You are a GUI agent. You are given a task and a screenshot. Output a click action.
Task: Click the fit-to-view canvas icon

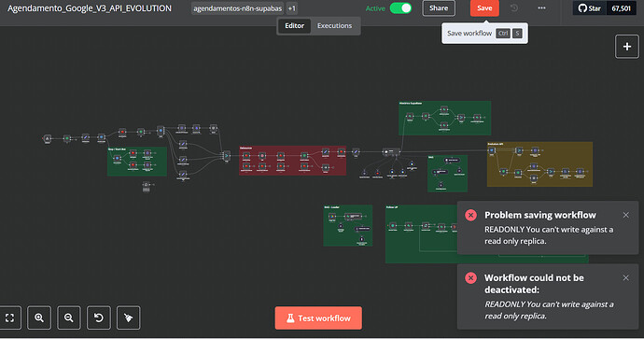click(x=9, y=318)
